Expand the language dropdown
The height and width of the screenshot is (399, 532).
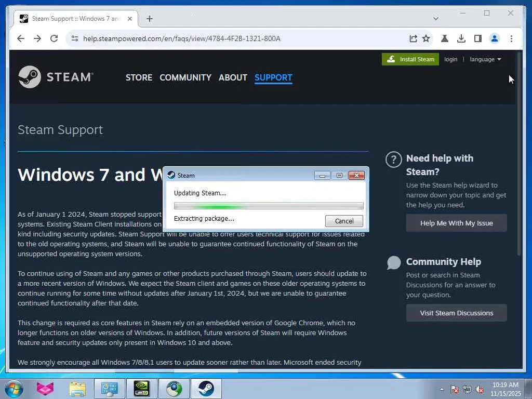point(485,59)
